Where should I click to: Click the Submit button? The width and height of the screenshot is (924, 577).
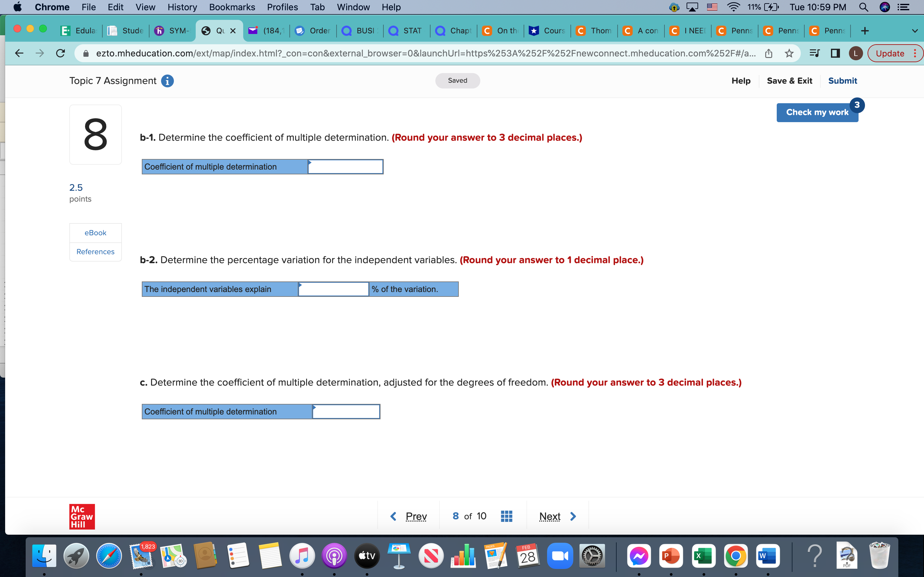pos(842,80)
